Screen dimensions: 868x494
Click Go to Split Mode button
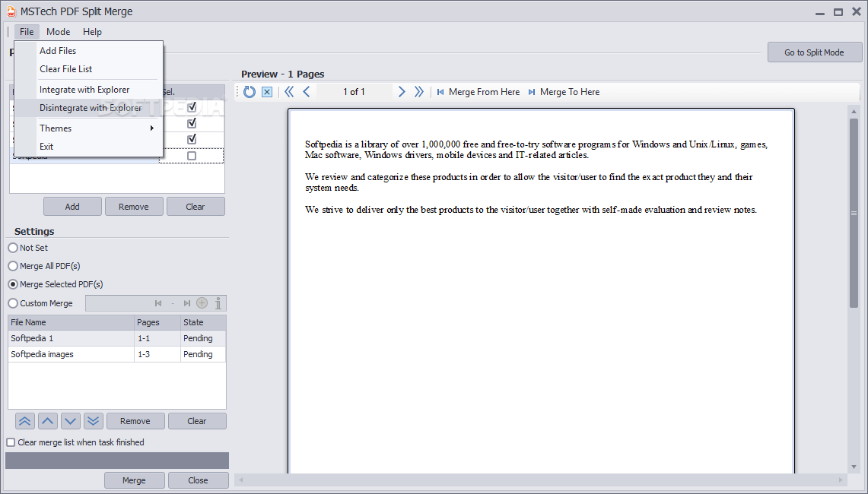click(814, 52)
